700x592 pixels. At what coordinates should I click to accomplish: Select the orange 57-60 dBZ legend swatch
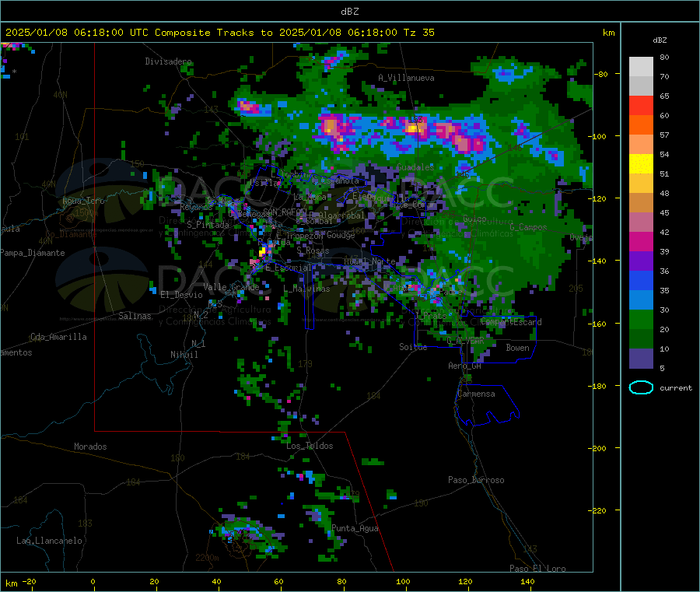641,125
